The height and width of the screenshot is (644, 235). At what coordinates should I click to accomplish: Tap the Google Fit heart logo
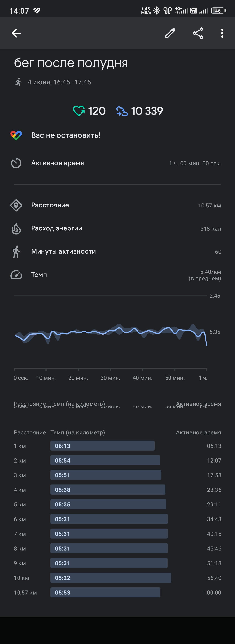coord(16,135)
